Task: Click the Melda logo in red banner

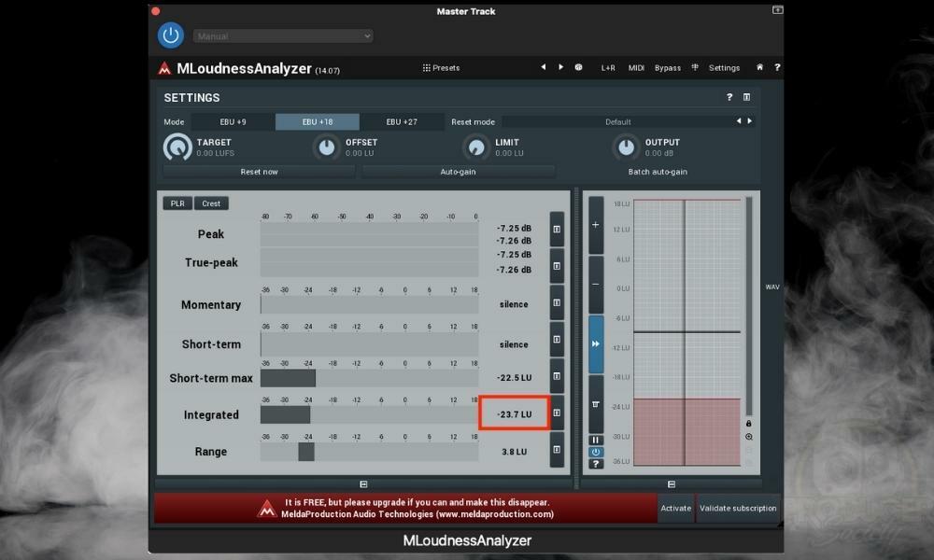Action: tap(267, 509)
